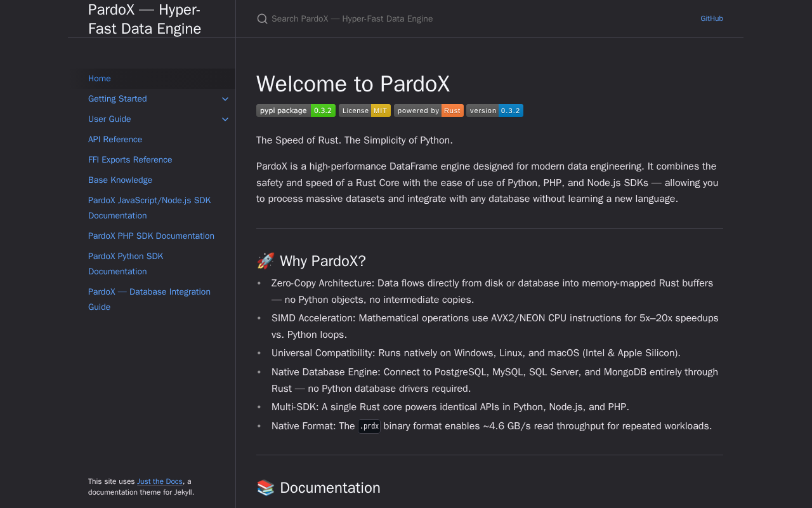Image resolution: width=812 pixels, height=508 pixels.
Task: Open the API Reference page
Action: coord(115,140)
